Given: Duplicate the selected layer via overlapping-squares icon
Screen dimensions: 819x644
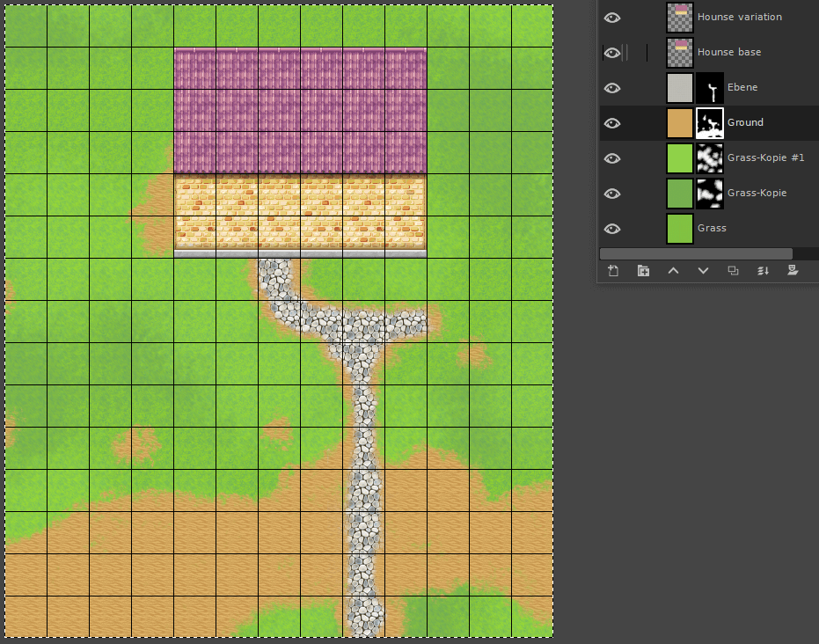Looking at the screenshot, I should click(734, 271).
